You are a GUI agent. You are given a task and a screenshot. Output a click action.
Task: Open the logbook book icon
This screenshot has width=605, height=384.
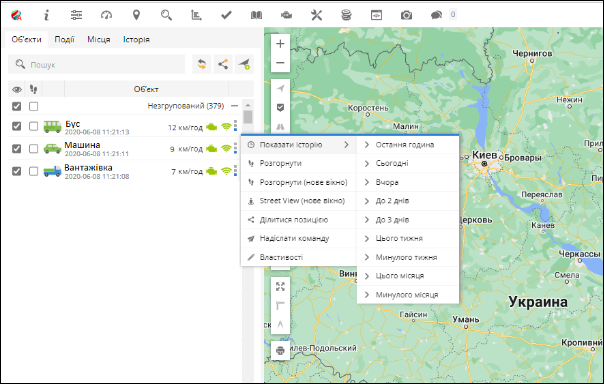coord(256,15)
